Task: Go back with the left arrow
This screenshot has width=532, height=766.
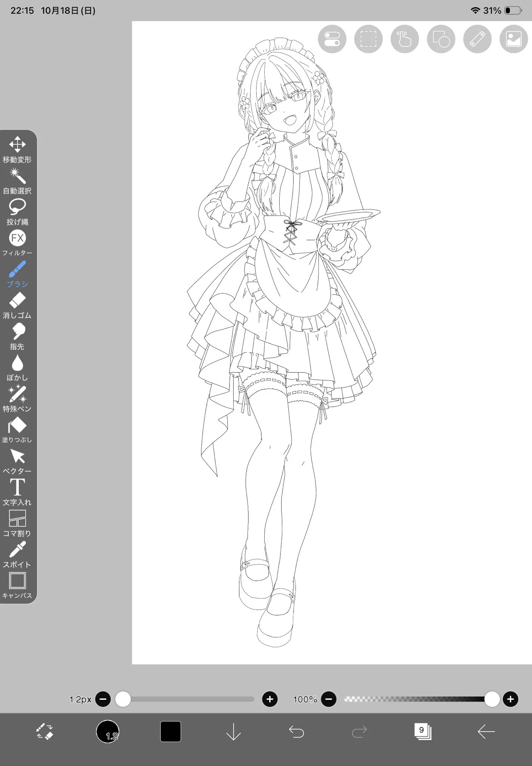Action: pyautogui.click(x=486, y=731)
